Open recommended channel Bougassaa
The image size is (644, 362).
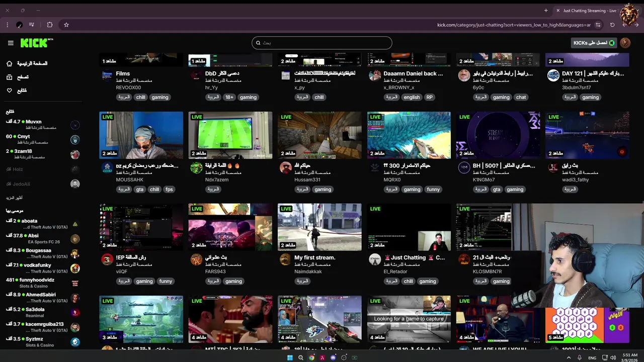pyautogui.click(x=43, y=253)
